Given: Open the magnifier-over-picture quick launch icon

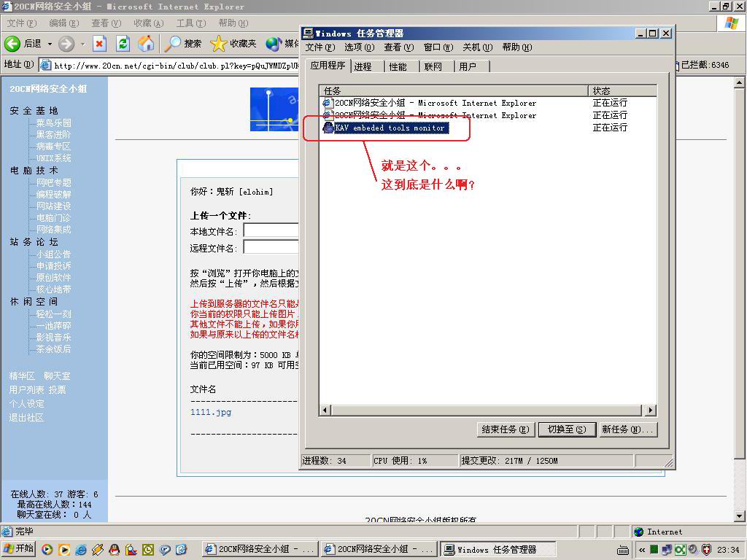Looking at the screenshot, I should [x=131, y=550].
